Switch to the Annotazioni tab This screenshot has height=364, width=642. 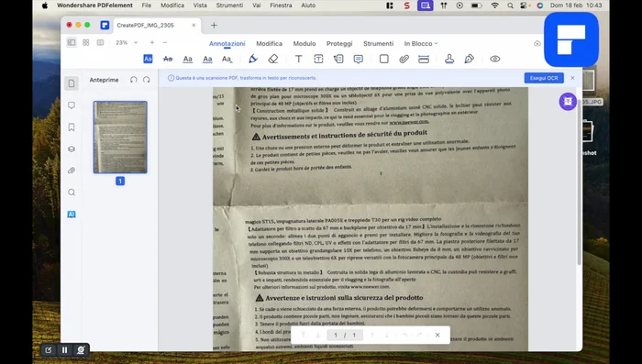[227, 43]
